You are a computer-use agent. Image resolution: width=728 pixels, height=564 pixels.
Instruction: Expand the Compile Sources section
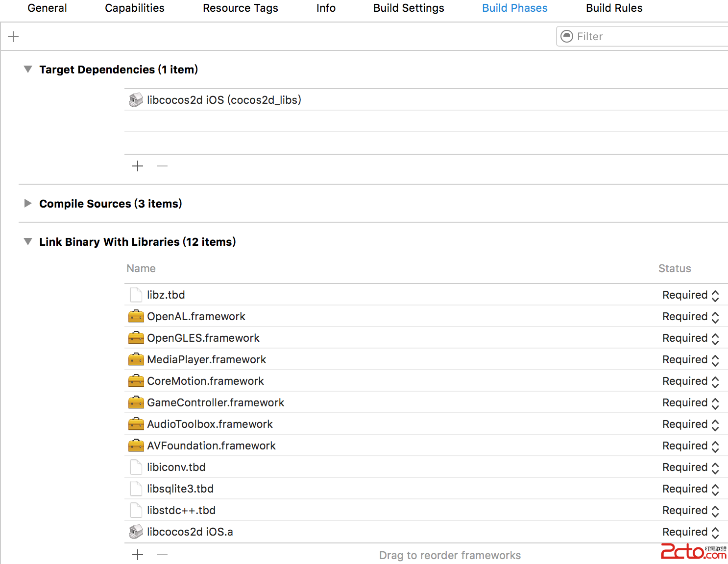(x=28, y=204)
